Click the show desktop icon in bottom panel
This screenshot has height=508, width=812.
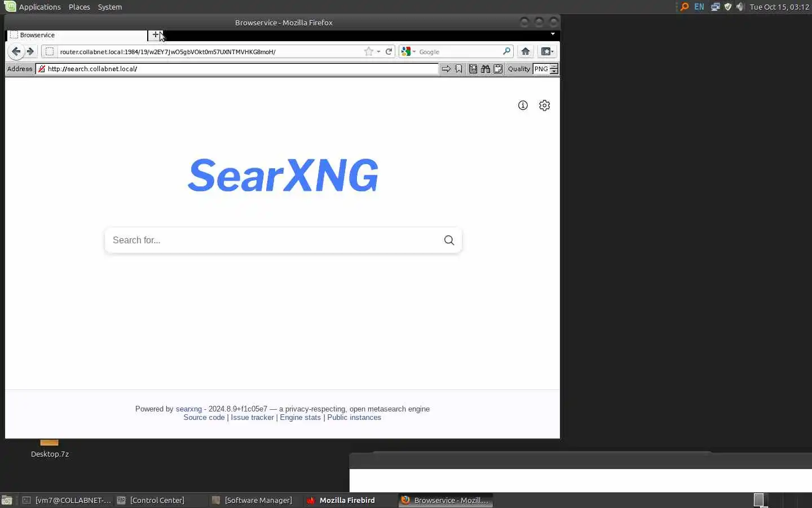[7, 500]
